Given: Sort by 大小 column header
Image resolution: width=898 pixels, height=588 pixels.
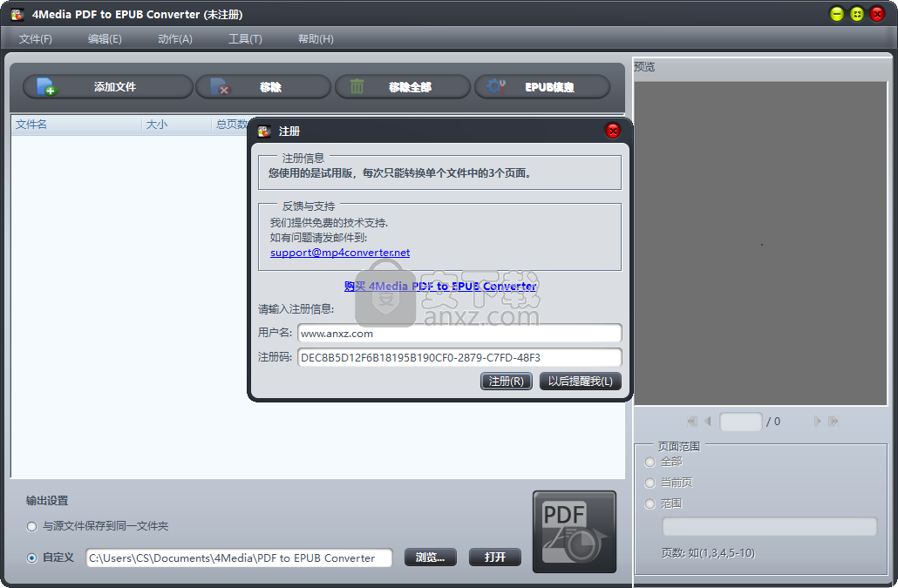Looking at the screenshot, I should point(176,124).
